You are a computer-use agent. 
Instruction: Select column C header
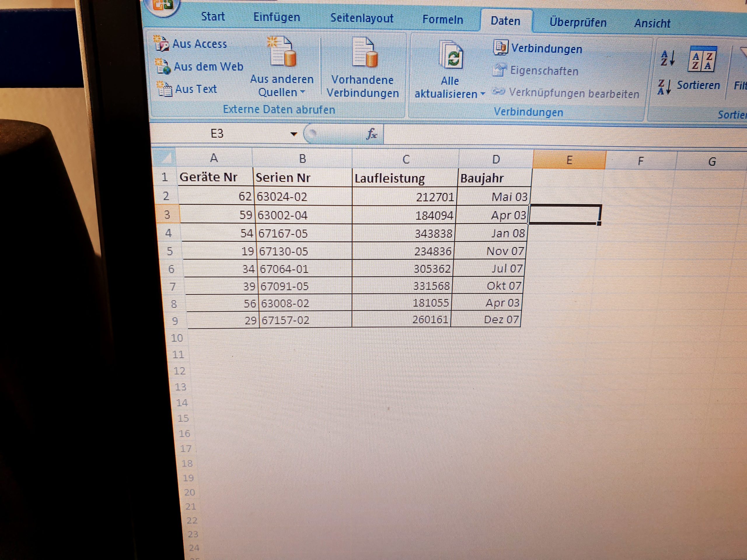406,159
